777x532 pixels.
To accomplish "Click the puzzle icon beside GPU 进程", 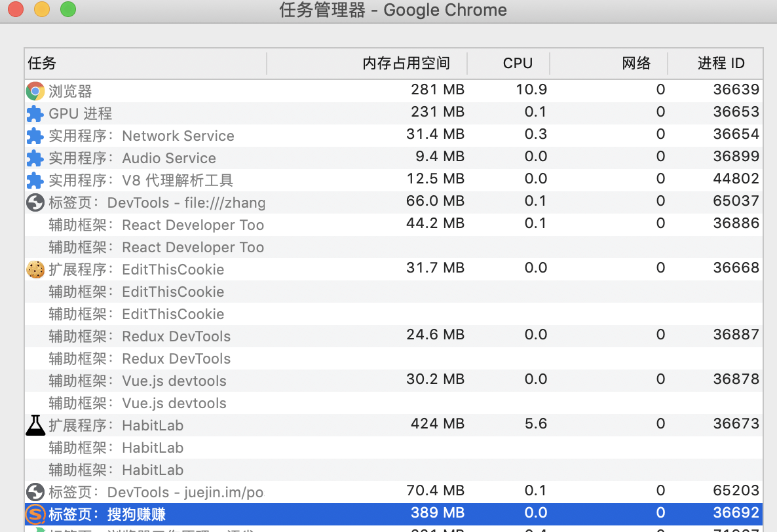I will click(x=35, y=113).
